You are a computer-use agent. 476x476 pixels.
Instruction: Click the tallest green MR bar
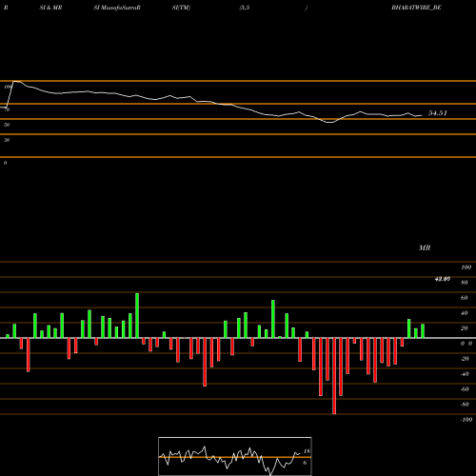pos(137,315)
